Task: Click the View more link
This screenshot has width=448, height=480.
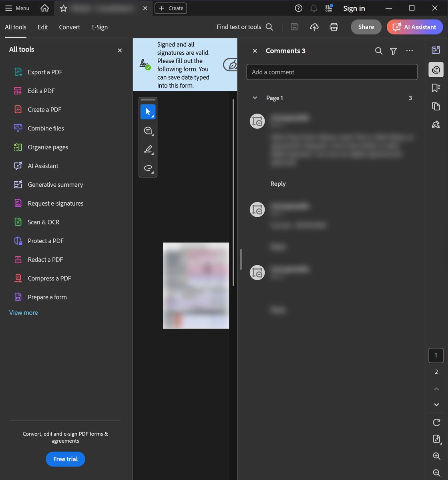Action: click(x=24, y=313)
